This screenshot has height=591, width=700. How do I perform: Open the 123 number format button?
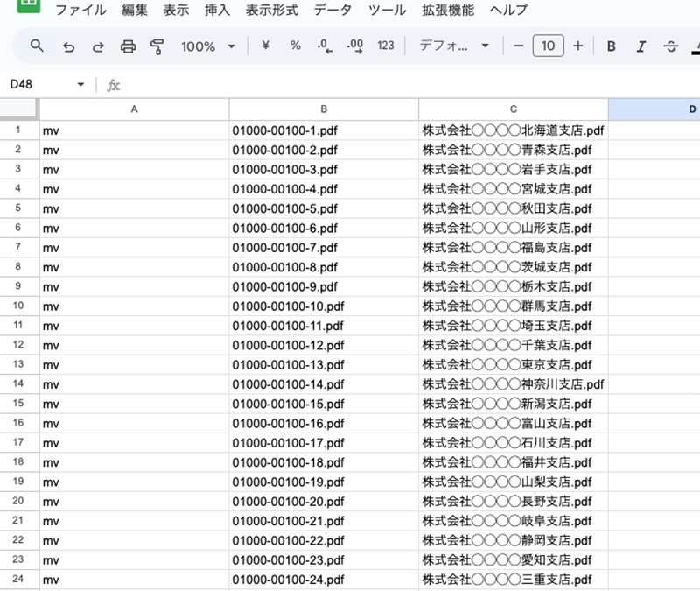(386, 46)
